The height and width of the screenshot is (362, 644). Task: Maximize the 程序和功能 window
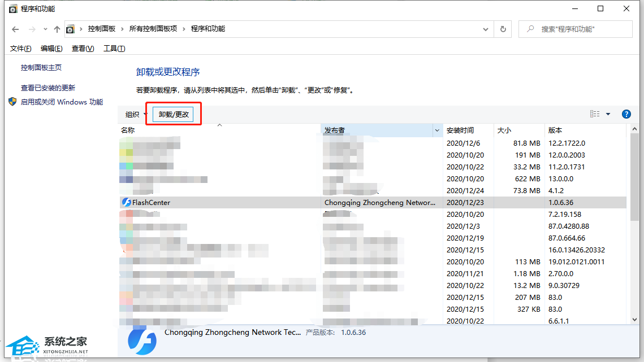click(600, 8)
